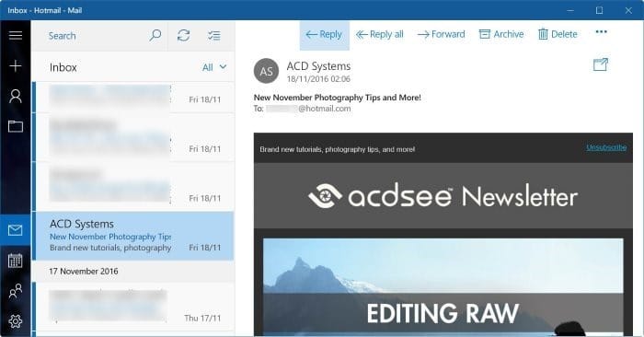Choose Reply all

pos(380,34)
